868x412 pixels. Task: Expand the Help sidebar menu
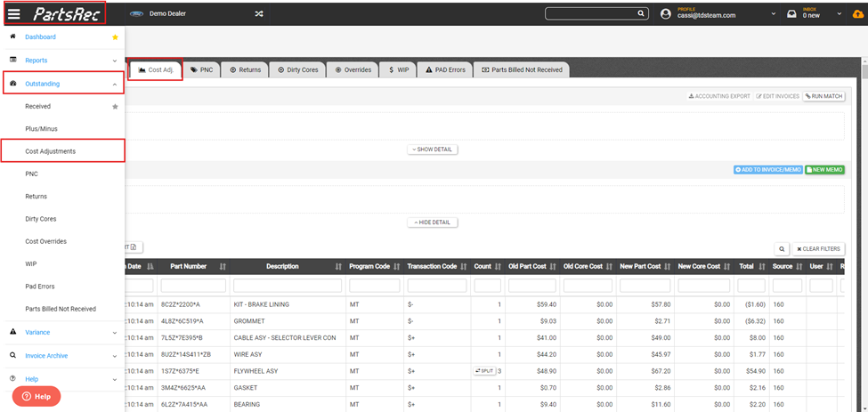click(62, 379)
